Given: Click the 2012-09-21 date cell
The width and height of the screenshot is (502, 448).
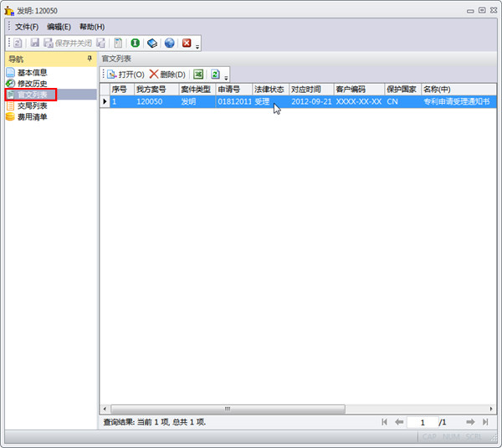Looking at the screenshot, I should tap(311, 101).
